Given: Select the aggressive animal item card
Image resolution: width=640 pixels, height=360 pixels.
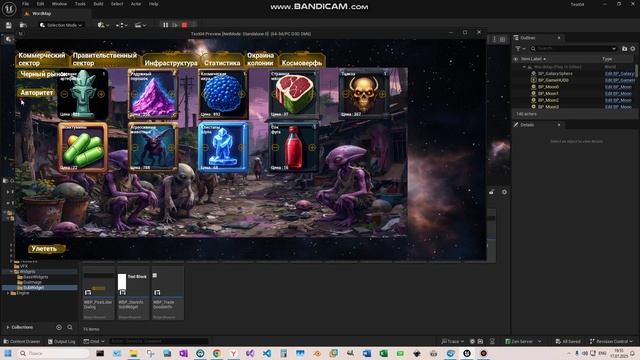Looking at the screenshot, I should [153, 147].
